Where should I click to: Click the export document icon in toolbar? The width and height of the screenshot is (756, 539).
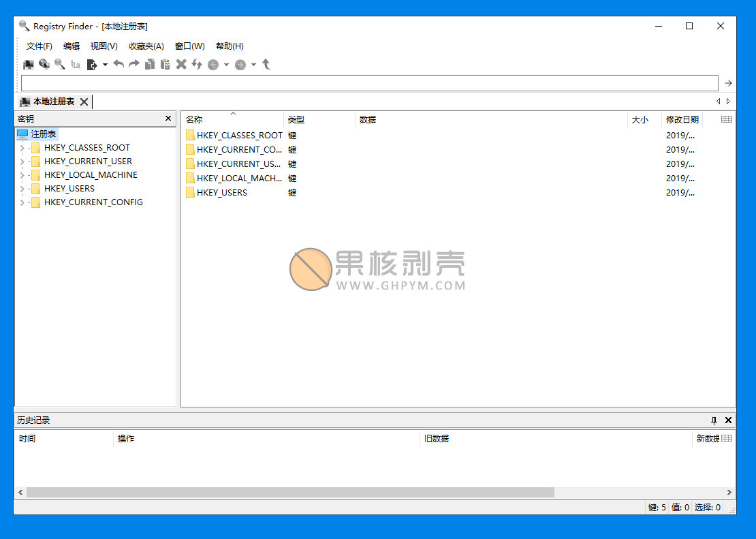click(92, 64)
